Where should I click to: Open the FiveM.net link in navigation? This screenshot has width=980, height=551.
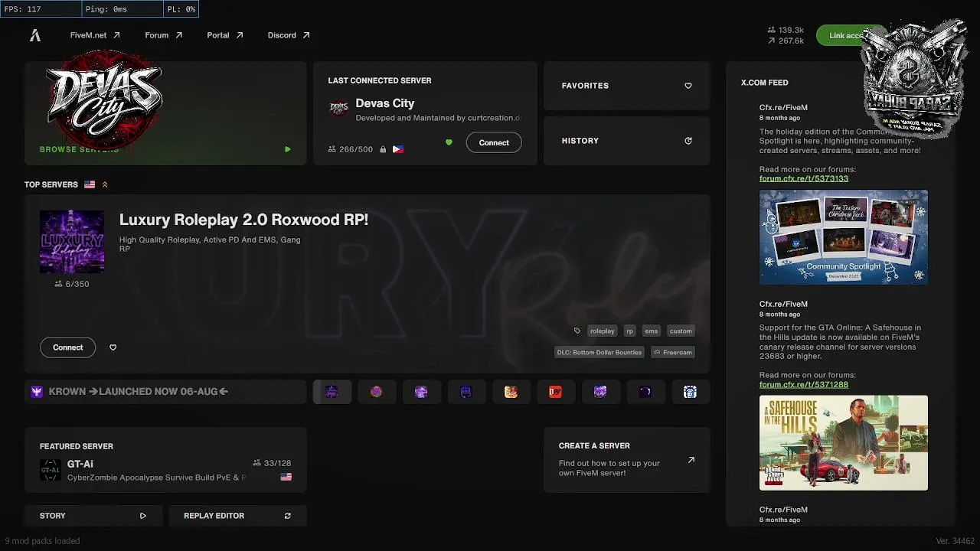[95, 35]
